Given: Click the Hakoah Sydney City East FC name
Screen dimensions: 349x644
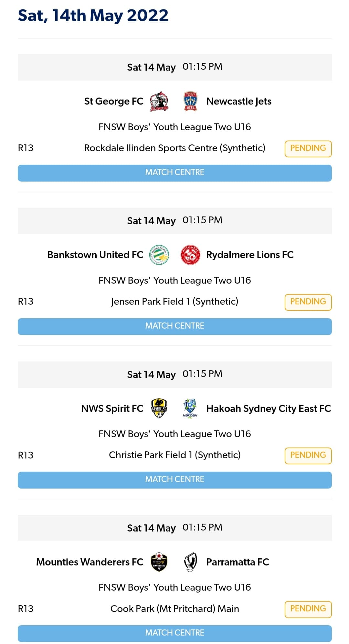Looking at the screenshot, I should click(269, 408).
